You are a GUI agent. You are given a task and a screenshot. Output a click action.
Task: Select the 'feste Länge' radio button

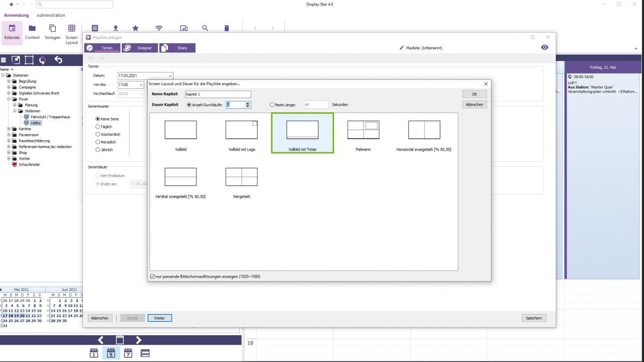272,105
